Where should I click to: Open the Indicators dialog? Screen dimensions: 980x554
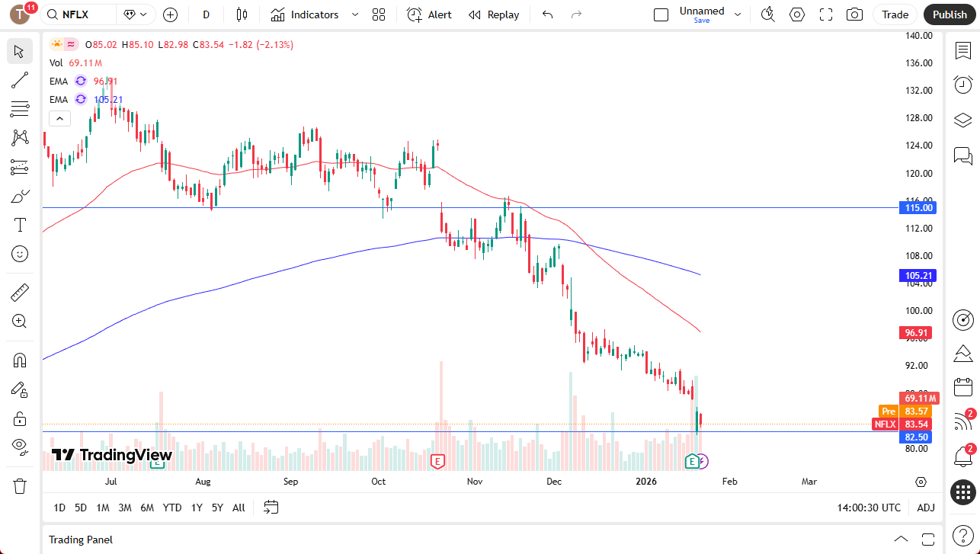(305, 14)
